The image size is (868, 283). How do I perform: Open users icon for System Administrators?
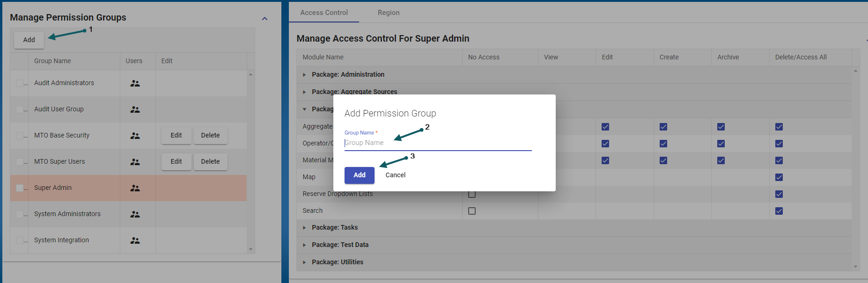coord(135,214)
